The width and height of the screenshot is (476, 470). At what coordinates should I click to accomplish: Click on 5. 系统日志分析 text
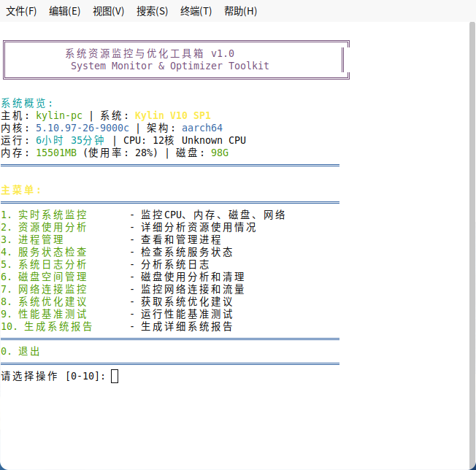[44, 264]
